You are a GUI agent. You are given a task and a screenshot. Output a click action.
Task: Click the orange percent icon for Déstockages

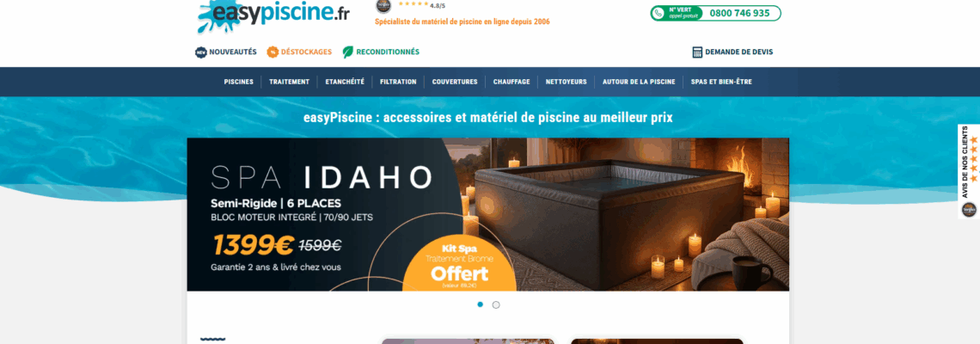click(273, 52)
